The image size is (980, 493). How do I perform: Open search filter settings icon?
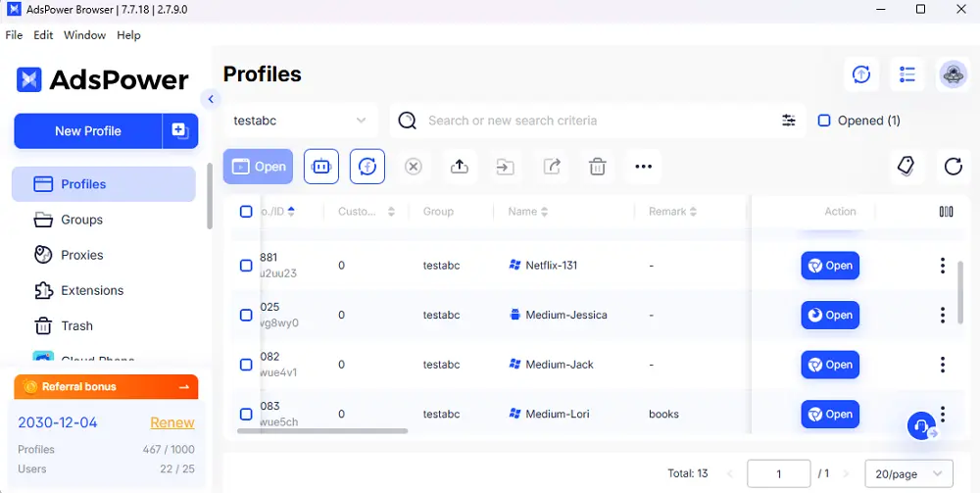point(788,121)
